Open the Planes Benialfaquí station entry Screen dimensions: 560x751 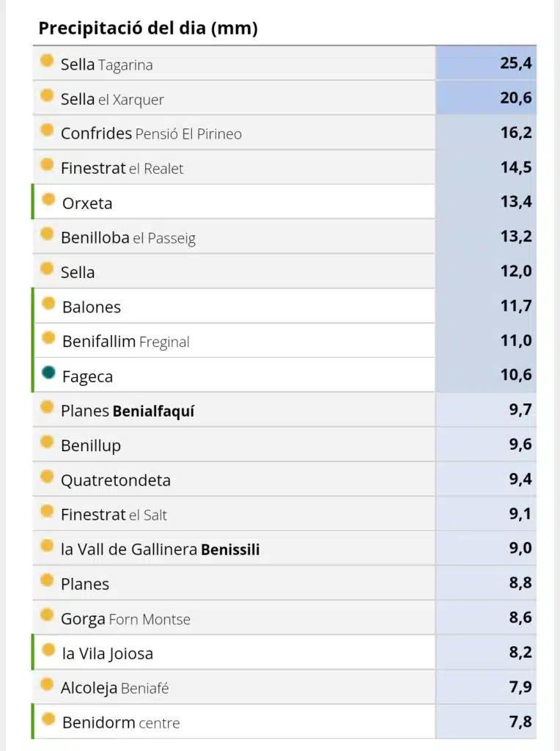pyautogui.click(x=128, y=411)
